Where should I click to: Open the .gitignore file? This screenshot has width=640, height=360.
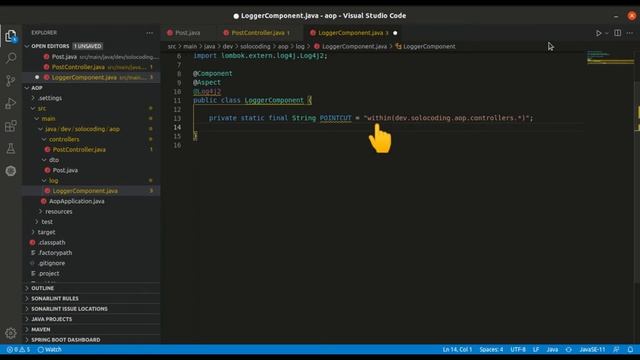(91, 263)
